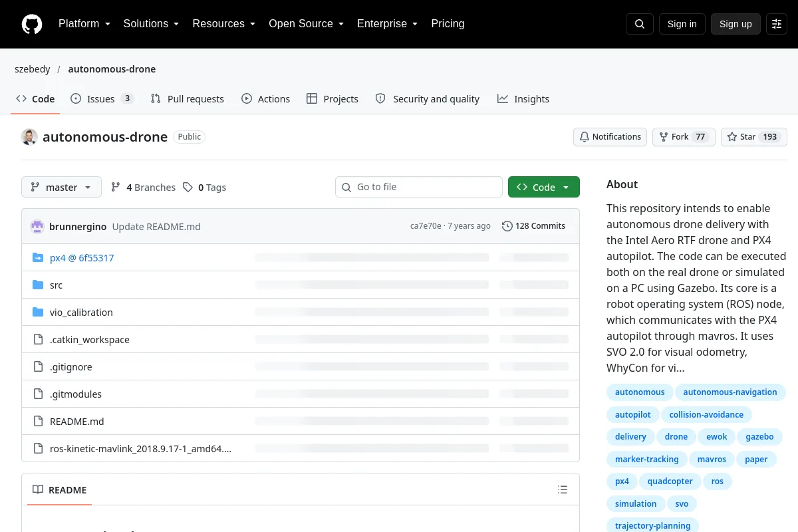Open commit hash ca7e70e

point(426,226)
